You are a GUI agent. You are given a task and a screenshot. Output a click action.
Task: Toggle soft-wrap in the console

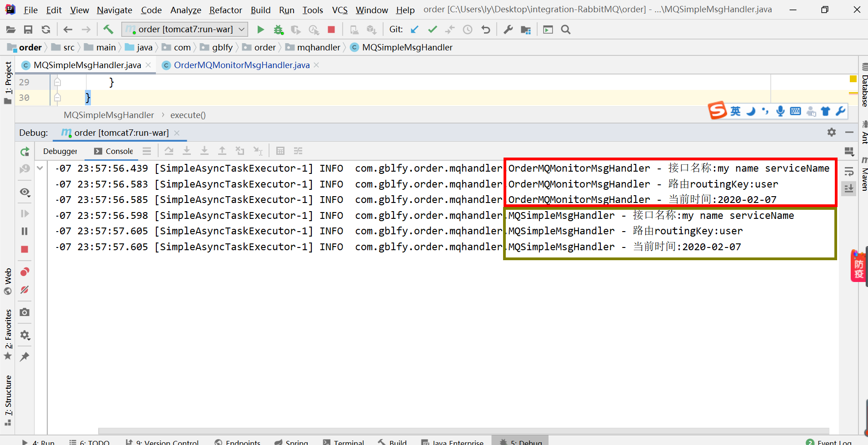pyautogui.click(x=849, y=171)
